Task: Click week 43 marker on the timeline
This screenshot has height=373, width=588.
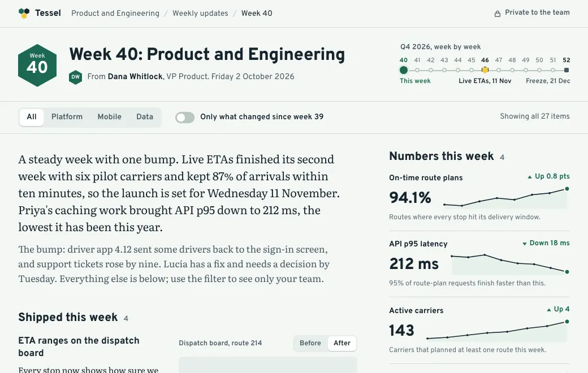Action: tap(444, 70)
